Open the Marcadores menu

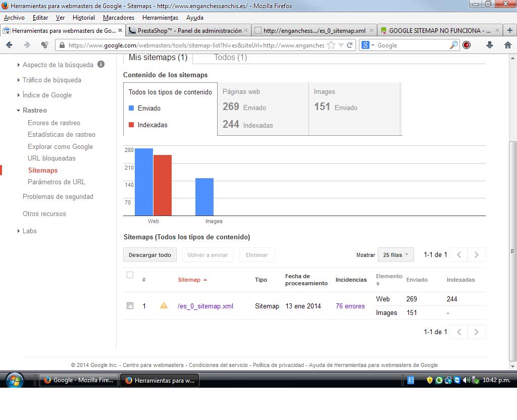pos(118,18)
